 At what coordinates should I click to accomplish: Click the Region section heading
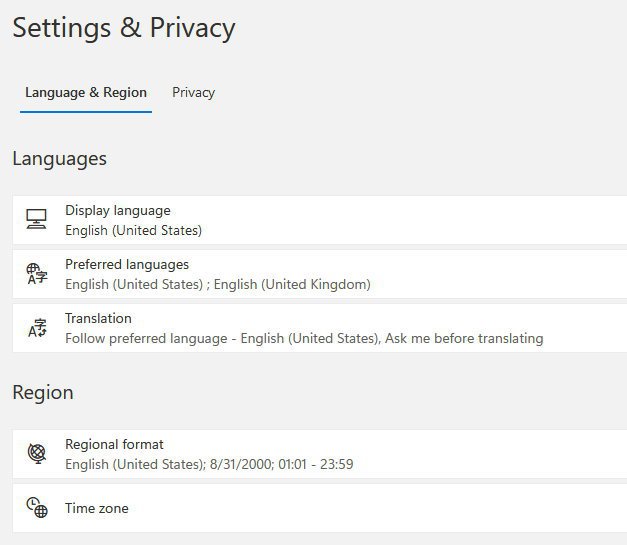[x=43, y=393]
